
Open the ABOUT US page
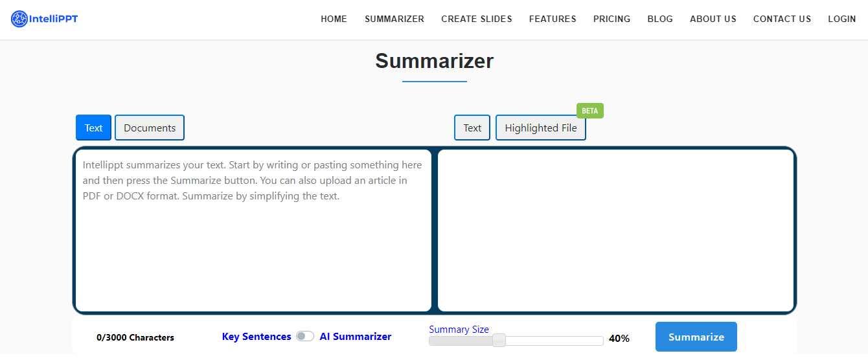713,19
